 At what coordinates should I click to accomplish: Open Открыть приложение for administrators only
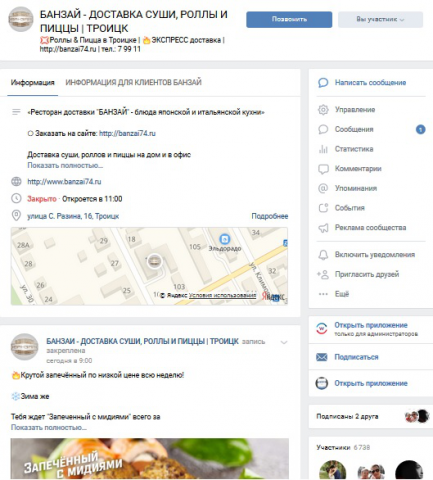(371, 325)
